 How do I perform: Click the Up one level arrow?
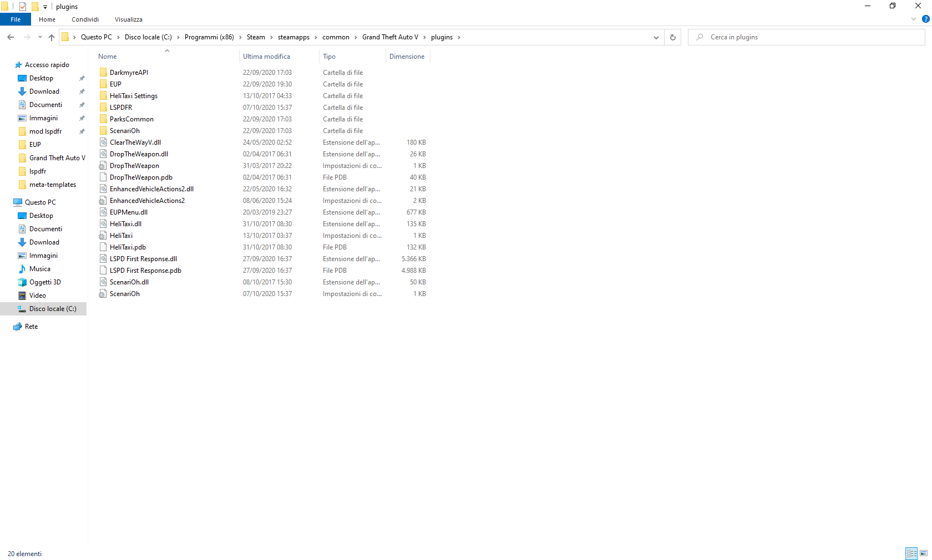[52, 37]
